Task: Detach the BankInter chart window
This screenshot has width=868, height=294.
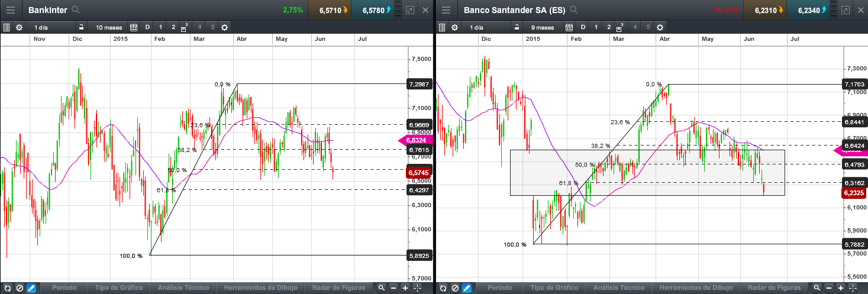Action: 409,10
